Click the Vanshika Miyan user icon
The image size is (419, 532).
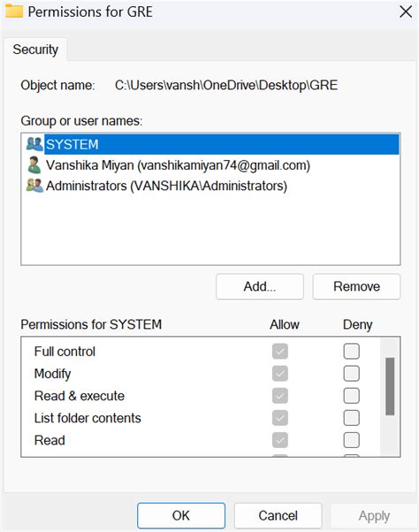click(x=34, y=165)
